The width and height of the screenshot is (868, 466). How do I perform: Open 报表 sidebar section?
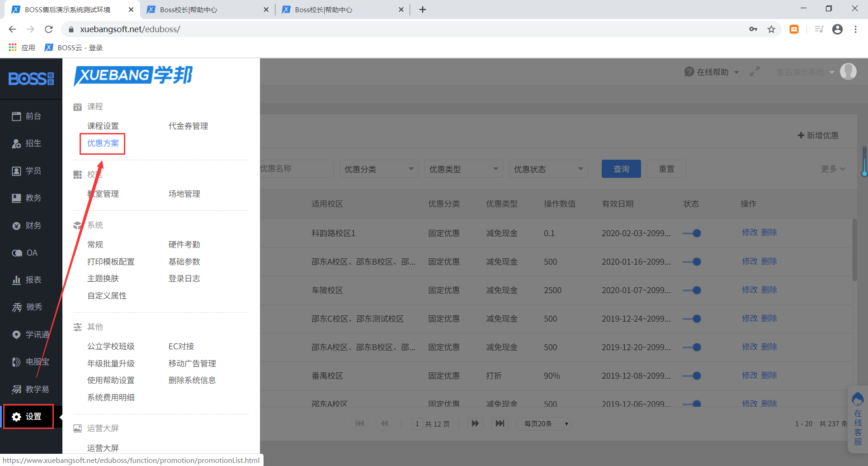coord(27,280)
